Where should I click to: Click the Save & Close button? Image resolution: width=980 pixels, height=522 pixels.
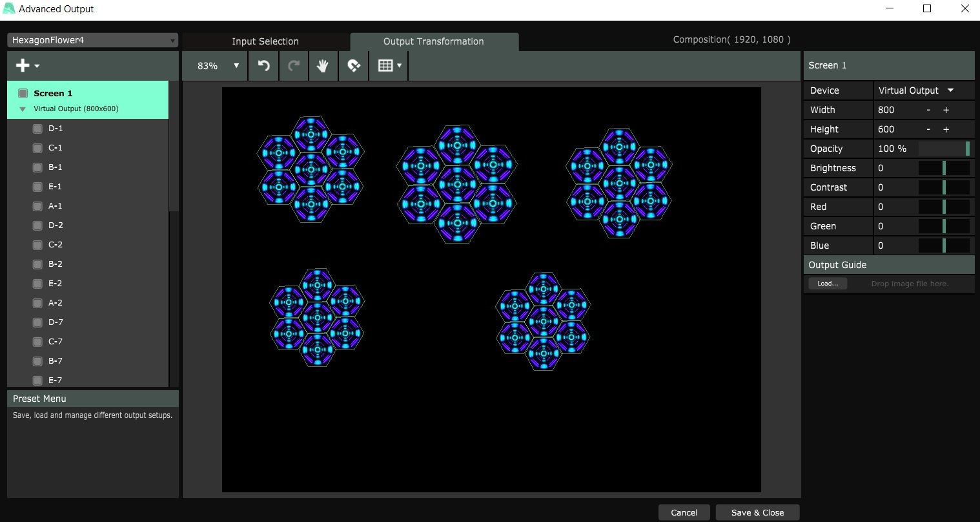click(757, 512)
